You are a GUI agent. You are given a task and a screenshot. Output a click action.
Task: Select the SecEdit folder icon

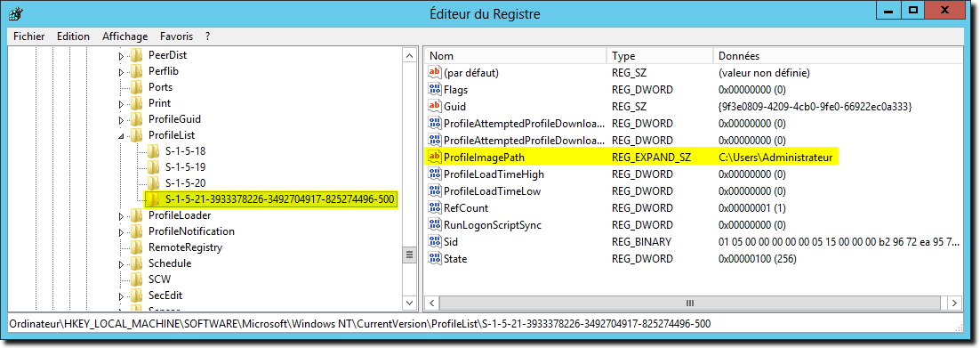(x=136, y=295)
